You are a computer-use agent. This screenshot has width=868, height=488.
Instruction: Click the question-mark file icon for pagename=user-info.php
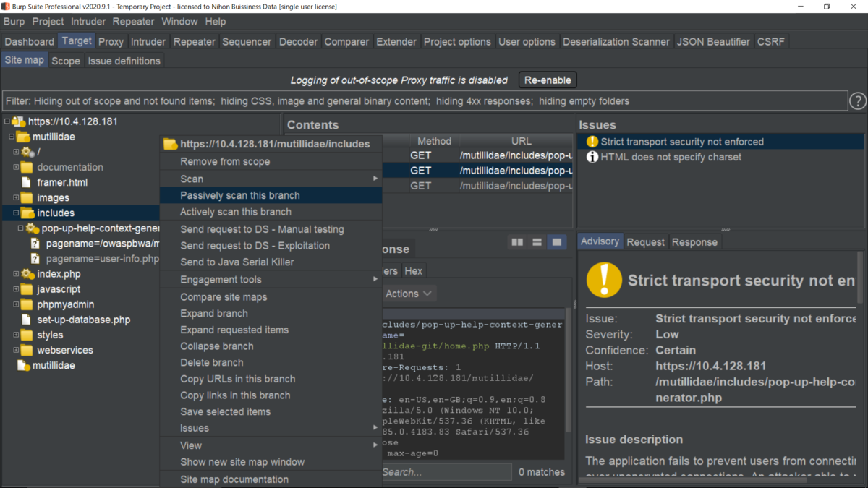(35, 259)
